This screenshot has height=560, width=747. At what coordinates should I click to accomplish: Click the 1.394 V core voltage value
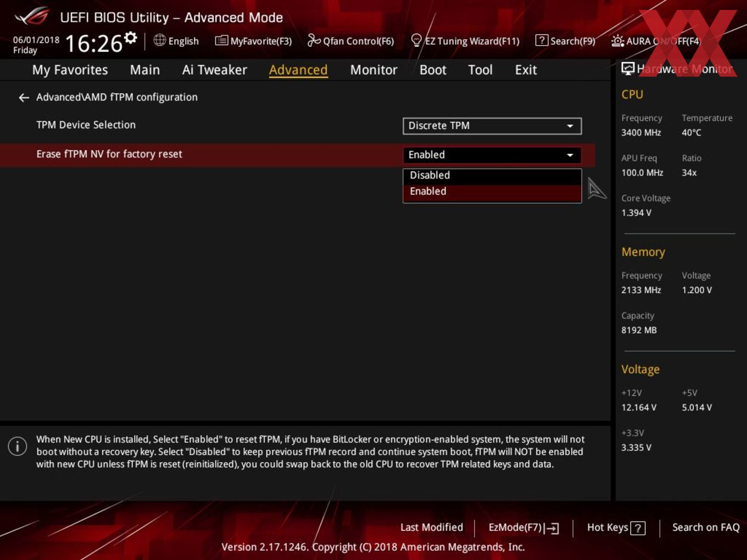pyautogui.click(x=636, y=213)
